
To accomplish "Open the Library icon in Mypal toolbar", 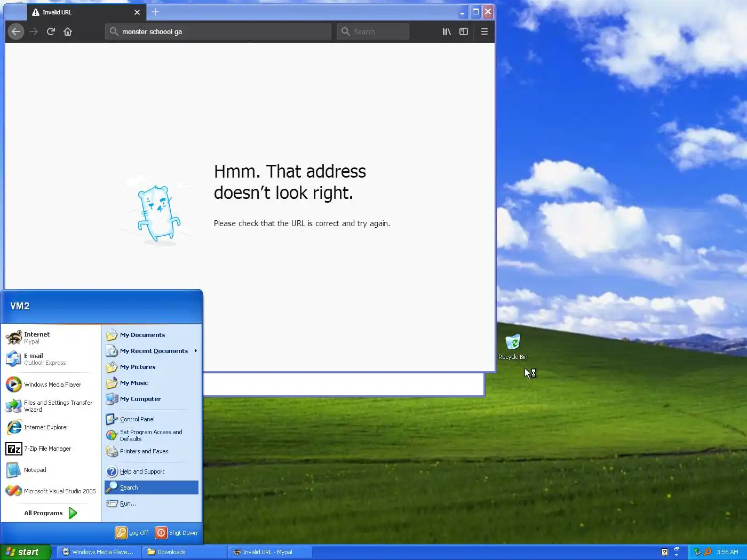I will tap(447, 31).
